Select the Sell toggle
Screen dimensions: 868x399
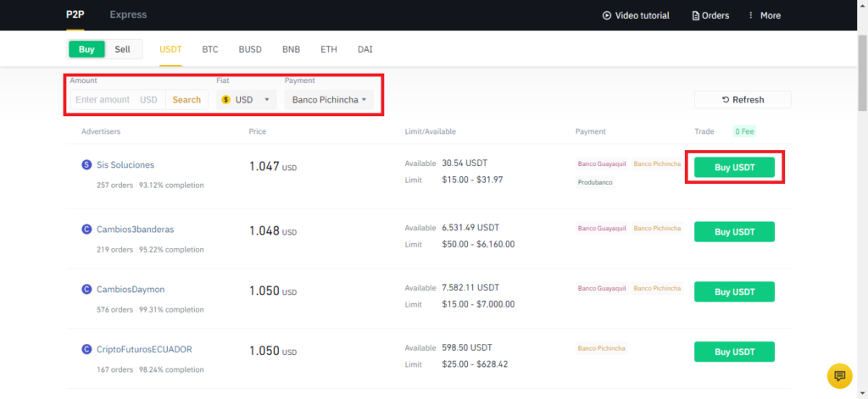pos(122,49)
